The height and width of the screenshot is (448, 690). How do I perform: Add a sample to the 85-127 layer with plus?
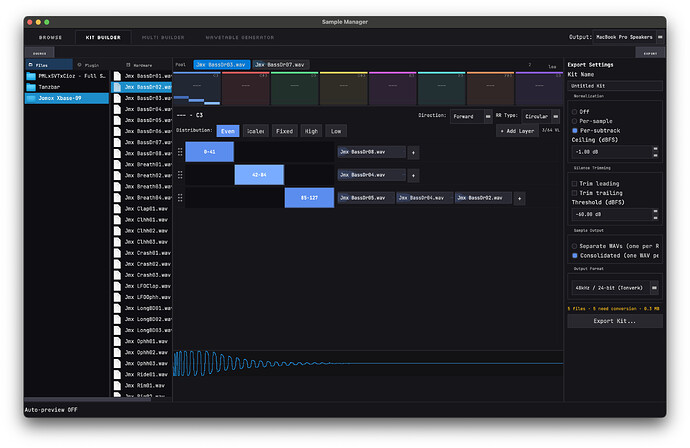click(519, 198)
